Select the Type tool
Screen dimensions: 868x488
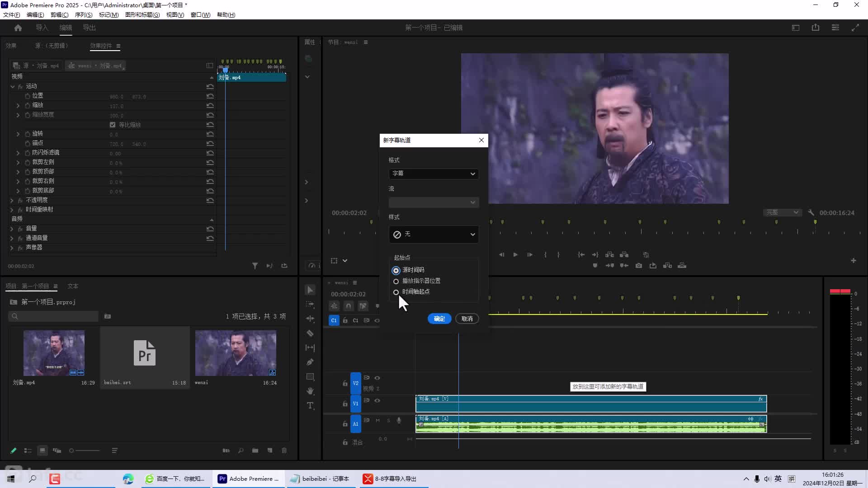[310, 405]
